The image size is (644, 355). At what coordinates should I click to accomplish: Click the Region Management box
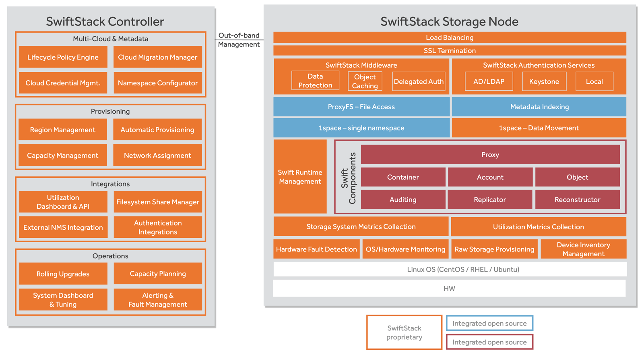[63, 129]
